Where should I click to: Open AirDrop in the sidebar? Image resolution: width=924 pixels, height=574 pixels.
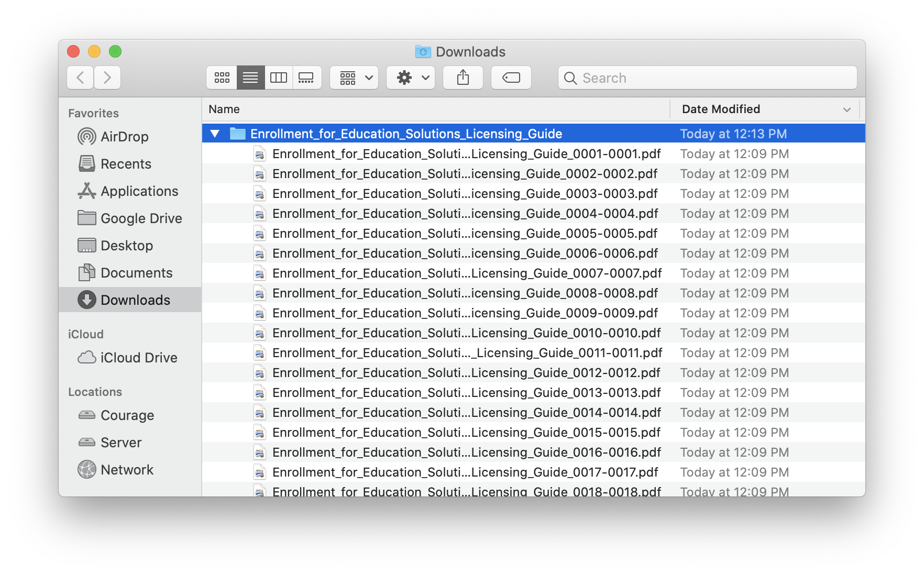tap(130, 137)
